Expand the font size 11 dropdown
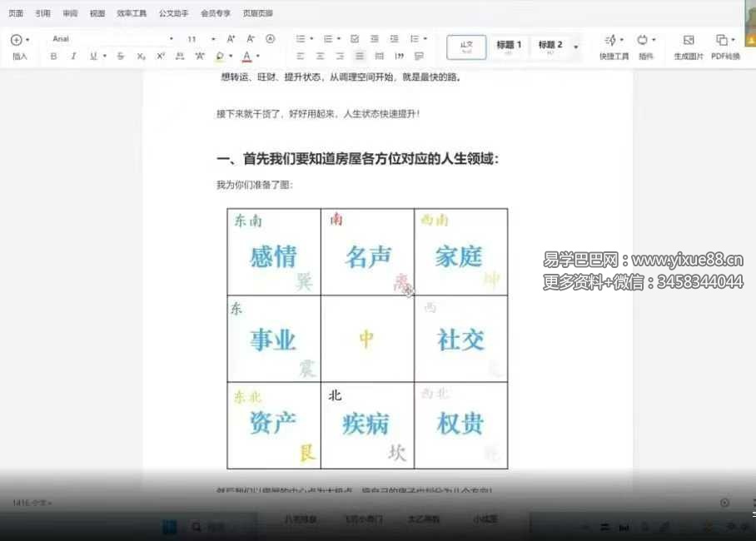756x541 pixels. pos(201,39)
